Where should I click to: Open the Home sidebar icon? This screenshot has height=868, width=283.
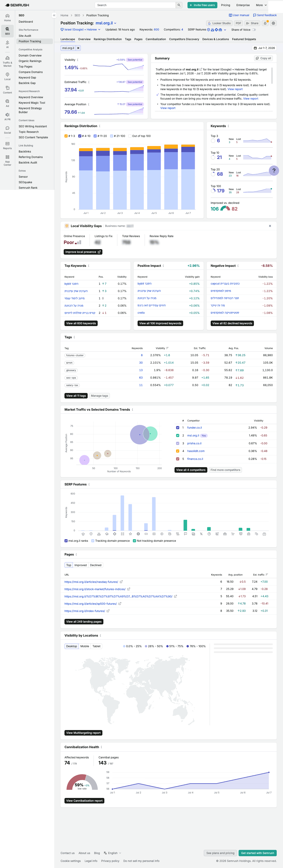pos(7,18)
